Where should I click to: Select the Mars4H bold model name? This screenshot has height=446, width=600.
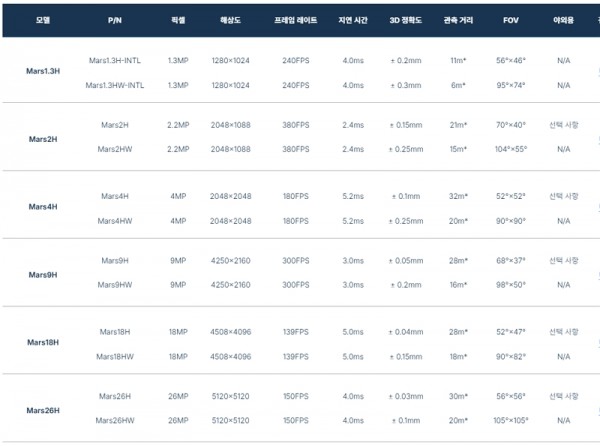tap(43, 207)
